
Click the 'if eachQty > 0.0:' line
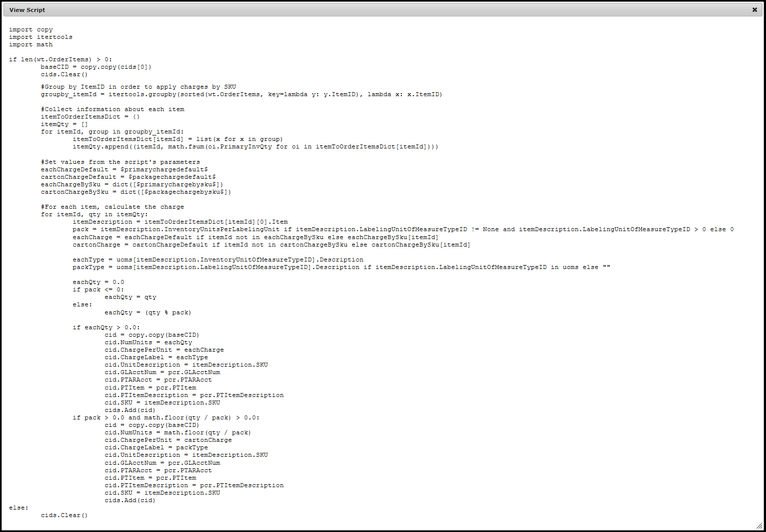pos(107,327)
